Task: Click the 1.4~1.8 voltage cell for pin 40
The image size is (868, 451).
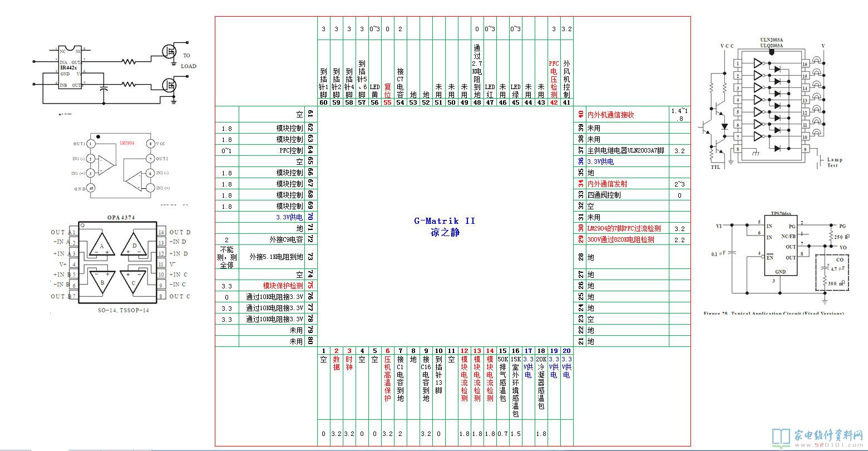Action: [x=679, y=114]
